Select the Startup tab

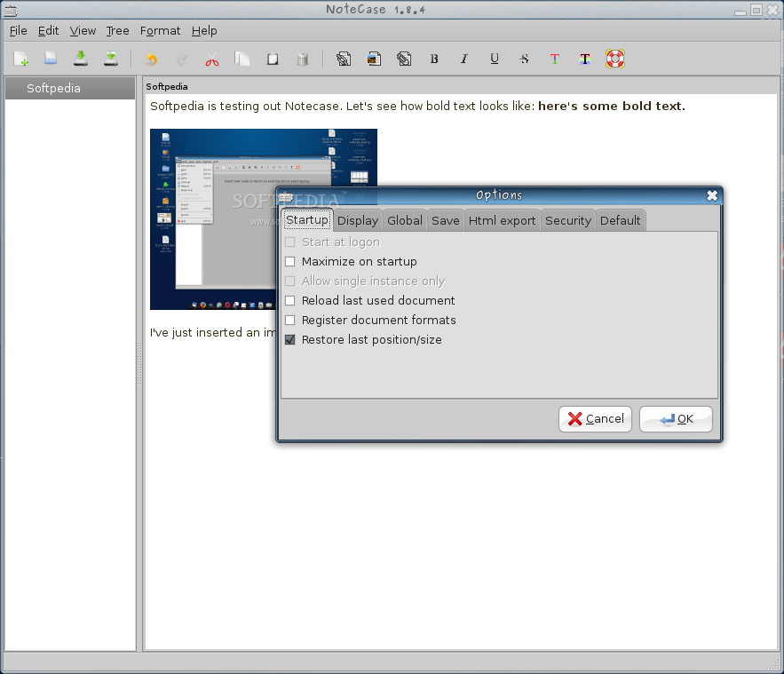(x=307, y=220)
